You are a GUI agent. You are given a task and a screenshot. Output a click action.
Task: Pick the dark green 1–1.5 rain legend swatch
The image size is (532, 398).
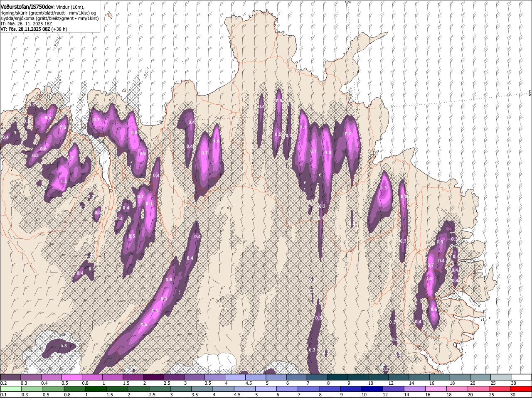(96, 389)
